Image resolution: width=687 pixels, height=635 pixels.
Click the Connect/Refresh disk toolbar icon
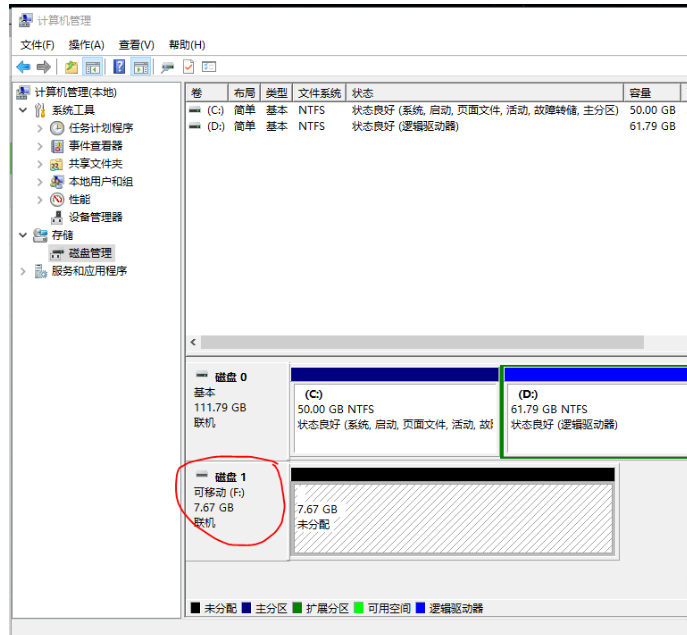[167, 67]
